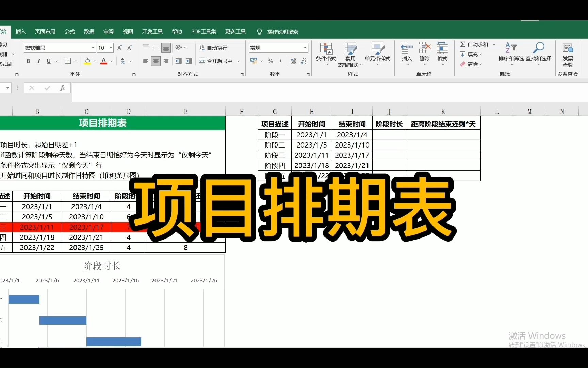This screenshot has height=368, width=588.
Task: Decrease decimal places
Action: click(304, 61)
